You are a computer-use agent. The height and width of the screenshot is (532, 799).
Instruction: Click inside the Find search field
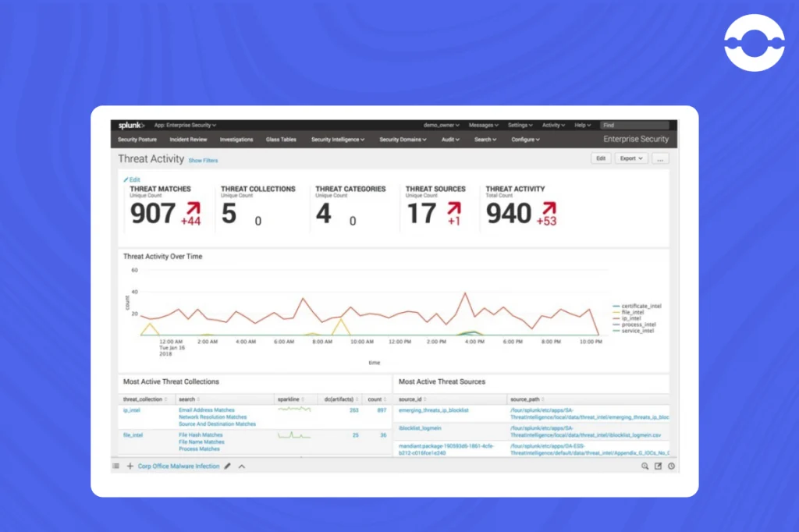click(634, 126)
